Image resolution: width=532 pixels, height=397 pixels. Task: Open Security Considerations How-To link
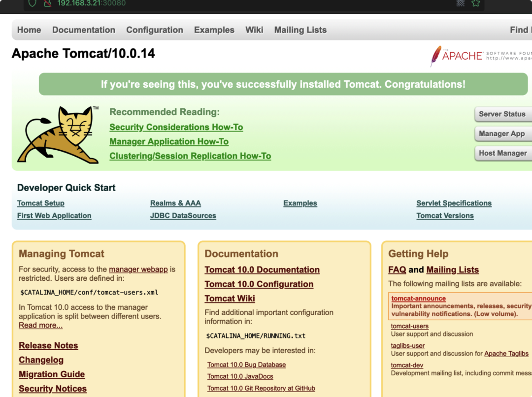(x=176, y=127)
